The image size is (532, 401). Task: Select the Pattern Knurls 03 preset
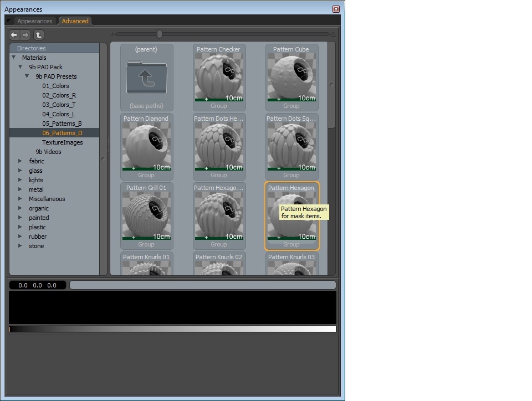coord(292,264)
